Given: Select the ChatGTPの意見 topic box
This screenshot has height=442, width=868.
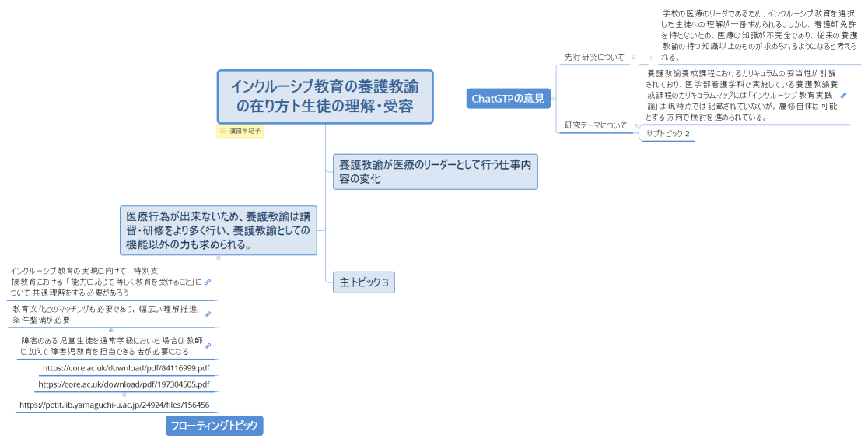Looking at the screenshot, I should pos(508,98).
